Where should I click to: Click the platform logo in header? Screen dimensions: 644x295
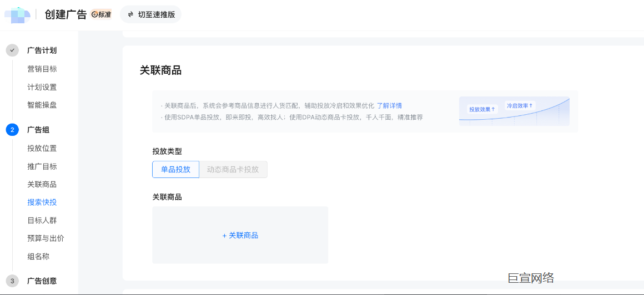pos(17,15)
